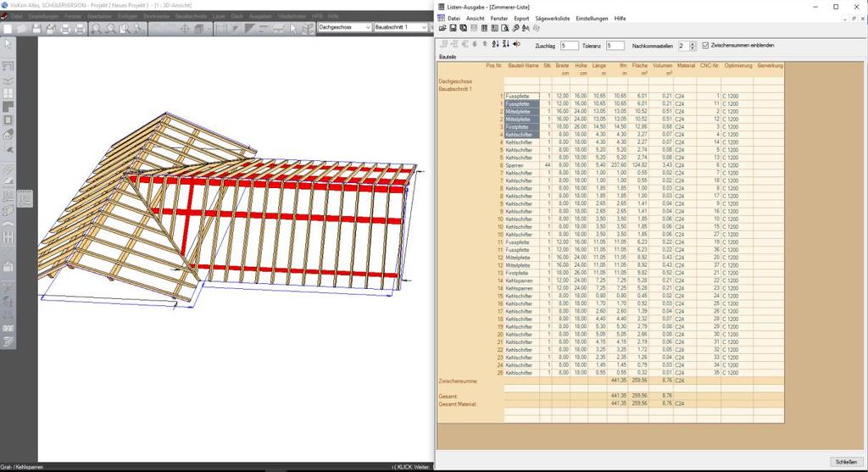Click the Gesamt Material row label

(457, 404)
